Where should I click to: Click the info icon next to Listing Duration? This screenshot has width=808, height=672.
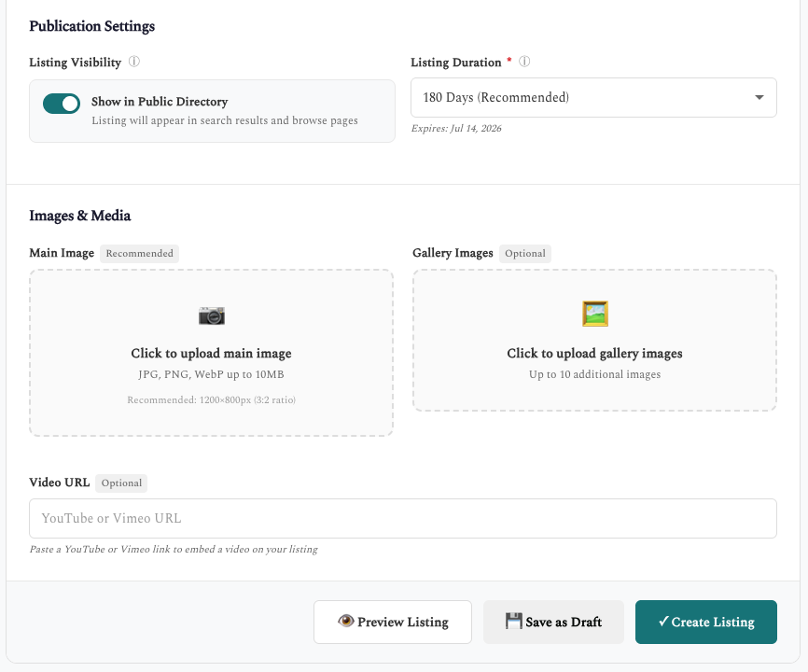click(524, 62)
